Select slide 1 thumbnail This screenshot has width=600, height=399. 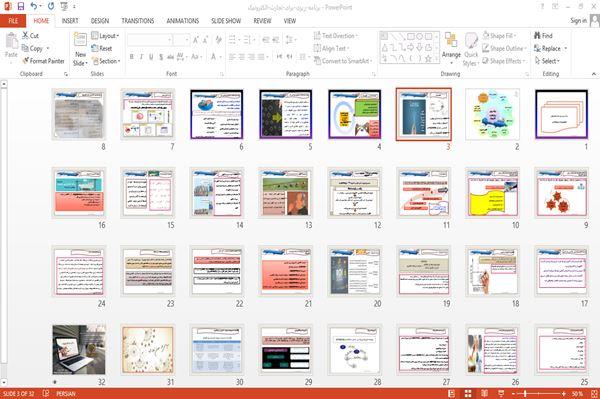(x=561, y=114)
